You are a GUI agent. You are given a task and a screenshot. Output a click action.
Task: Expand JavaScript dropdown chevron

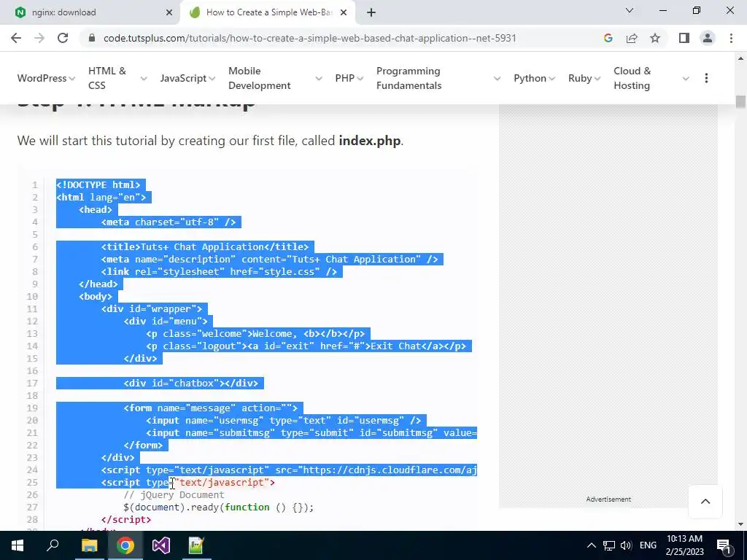pos(212,79)
